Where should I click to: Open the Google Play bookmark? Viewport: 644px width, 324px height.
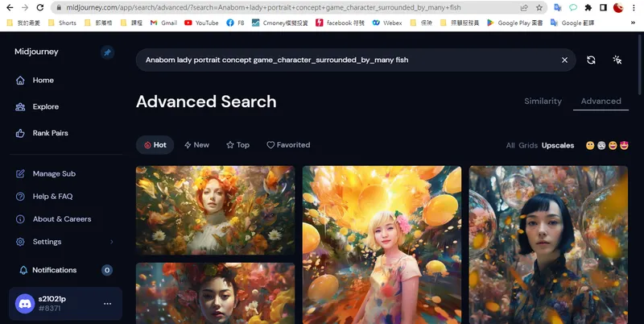pyautogui.click(x=514, y=23)
